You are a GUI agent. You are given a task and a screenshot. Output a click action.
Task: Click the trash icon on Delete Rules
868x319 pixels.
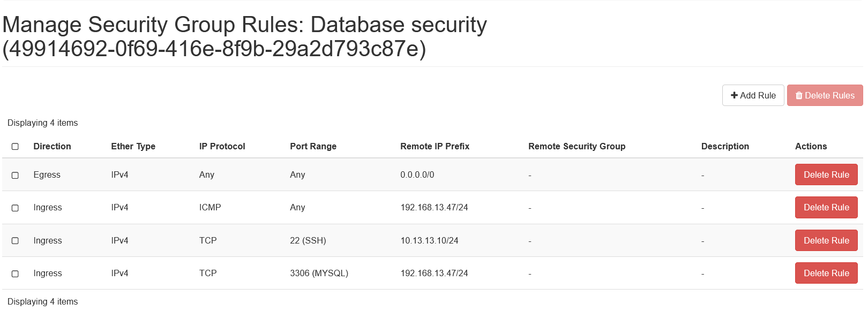point(799,95)
